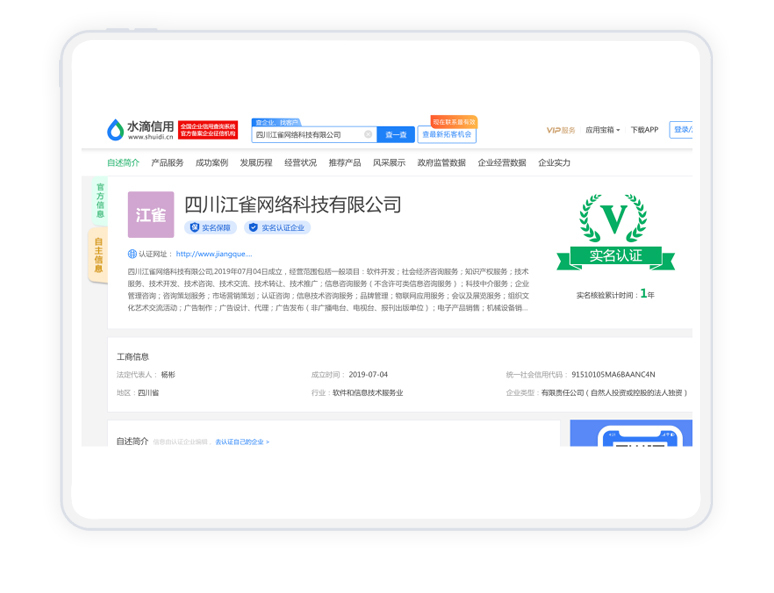
Task: Expand the 应用宝箱 dropdown menu
Action: pyautogui.click(x=602, y=130)
